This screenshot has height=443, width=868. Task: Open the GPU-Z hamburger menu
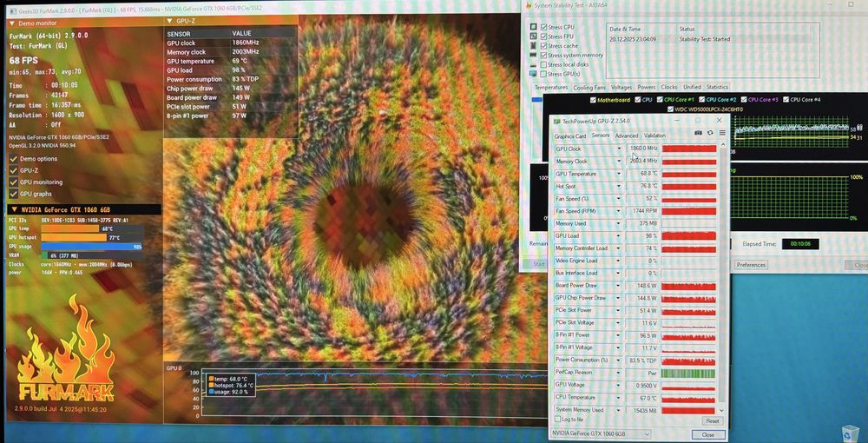pyautogui.click(x=722, y=133)
